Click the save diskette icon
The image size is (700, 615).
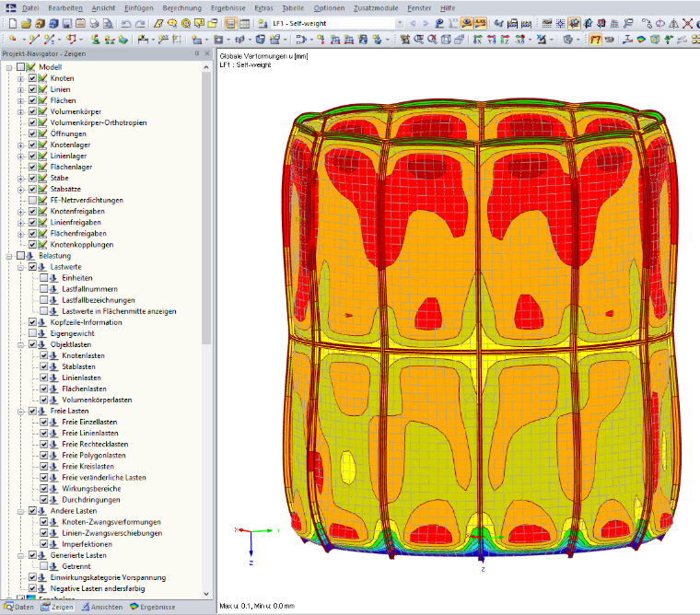click(x=67, y=24)
